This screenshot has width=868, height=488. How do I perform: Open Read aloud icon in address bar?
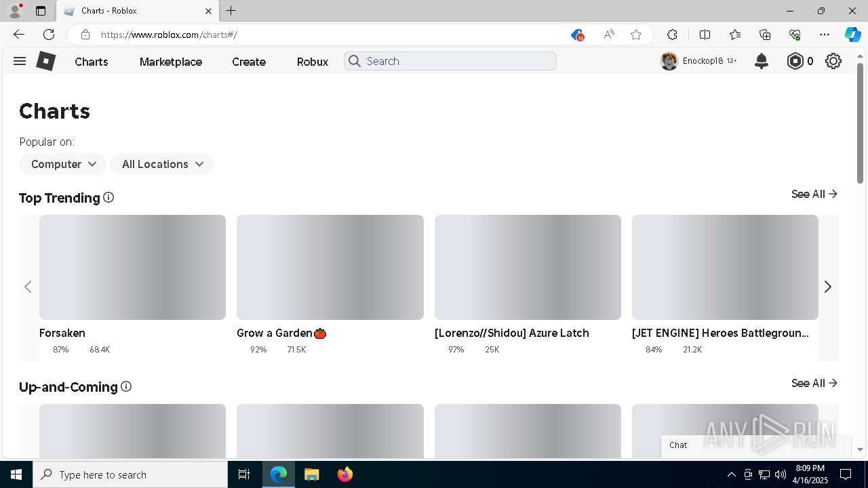[x=609, y=35]
